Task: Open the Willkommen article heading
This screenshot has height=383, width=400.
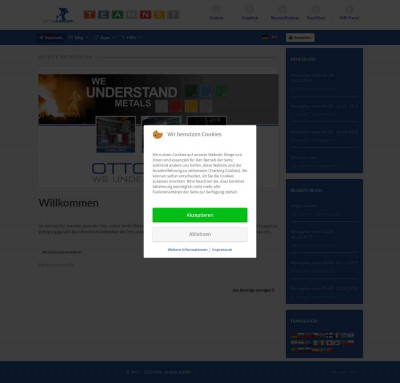Action: pos(69,203)
